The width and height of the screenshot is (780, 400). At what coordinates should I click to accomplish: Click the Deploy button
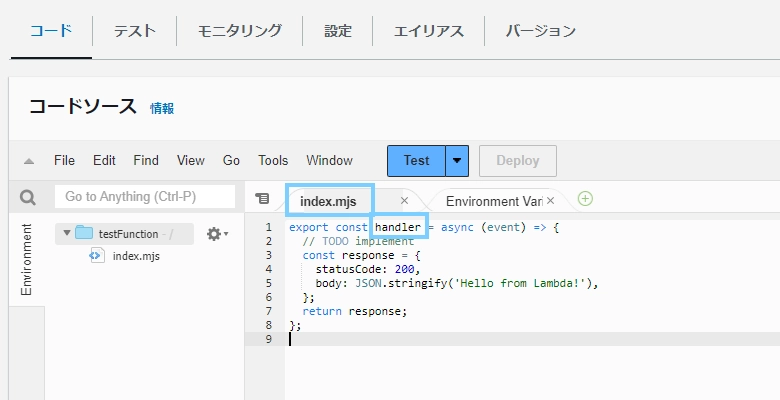click(x=518, y=161)
